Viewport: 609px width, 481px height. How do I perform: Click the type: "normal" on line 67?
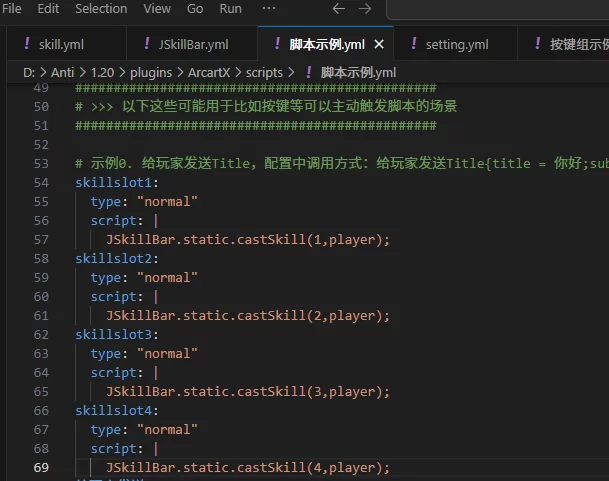coord(144,430)
